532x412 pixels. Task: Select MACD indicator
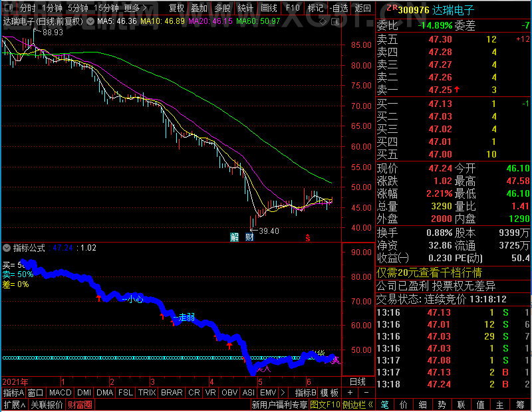tap(61, 393)
